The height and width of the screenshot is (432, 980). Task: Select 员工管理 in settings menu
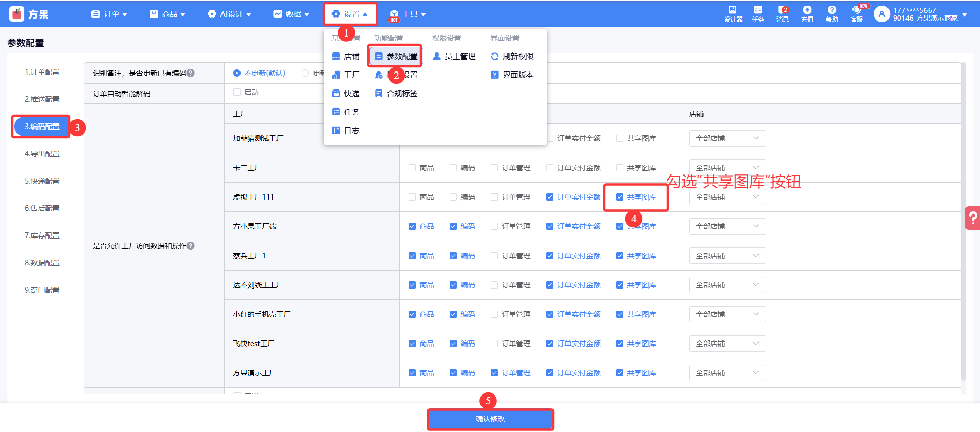coord(454,57)
